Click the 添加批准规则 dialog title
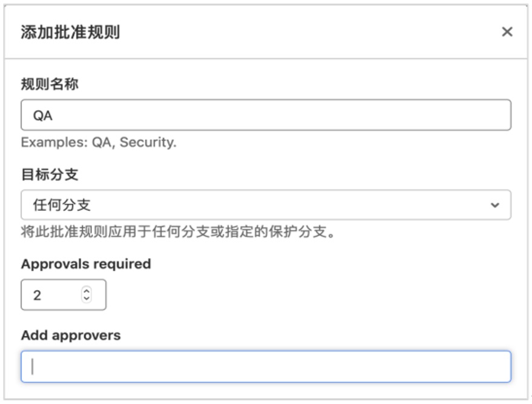 tap(70, 32)
